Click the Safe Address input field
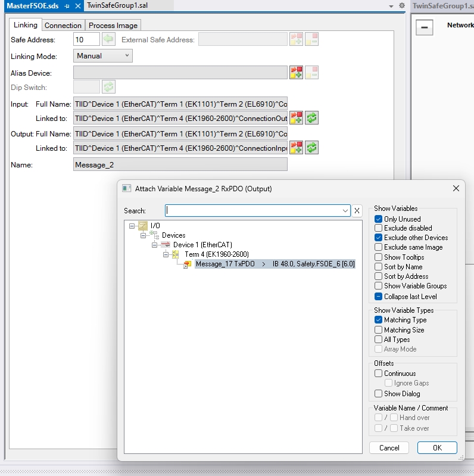474x476 pixels. (86, 40)
